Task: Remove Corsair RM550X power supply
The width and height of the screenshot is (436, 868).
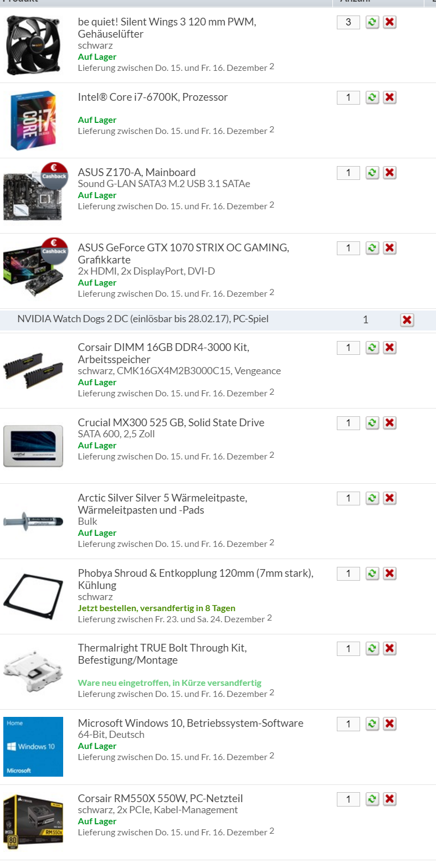Action: [x=389, y=799]
